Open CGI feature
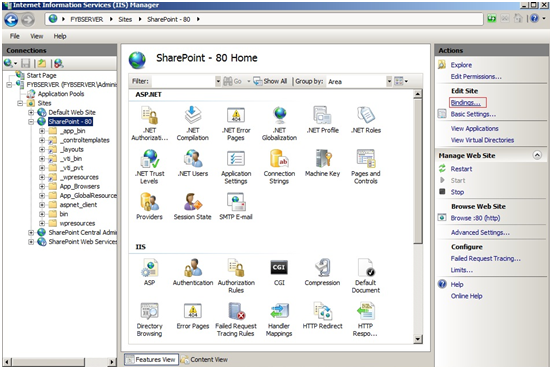The image size is (552, 369). [x=279, y=272]
